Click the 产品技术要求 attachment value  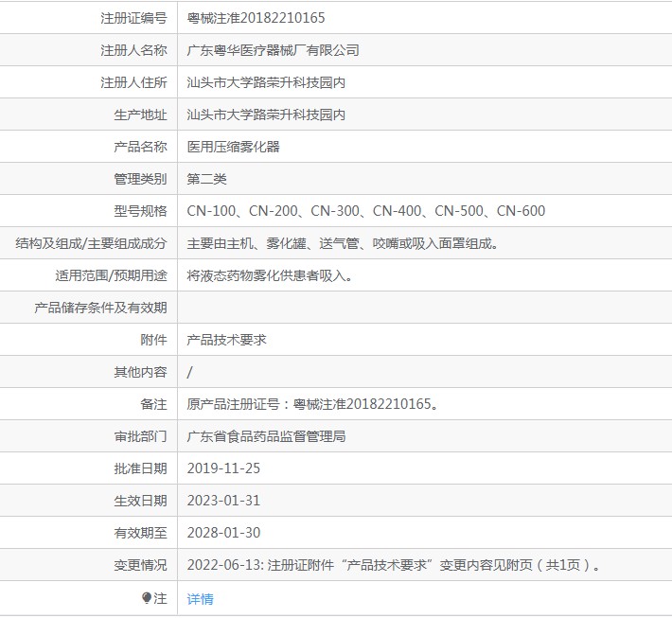click(227, 340)
